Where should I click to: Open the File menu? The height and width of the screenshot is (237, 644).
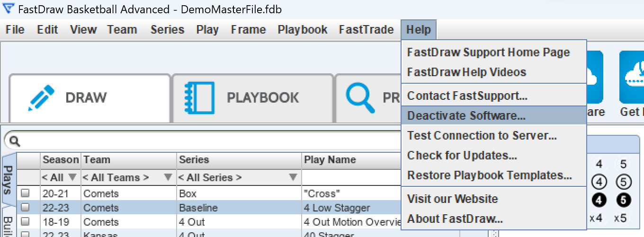point(15,30)
